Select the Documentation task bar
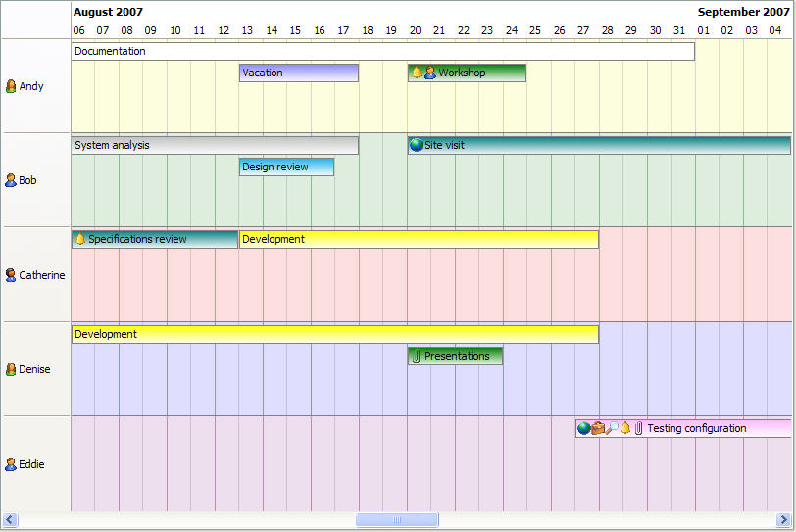Viewport: 796px width, 532px height. (x=383, y=51)
